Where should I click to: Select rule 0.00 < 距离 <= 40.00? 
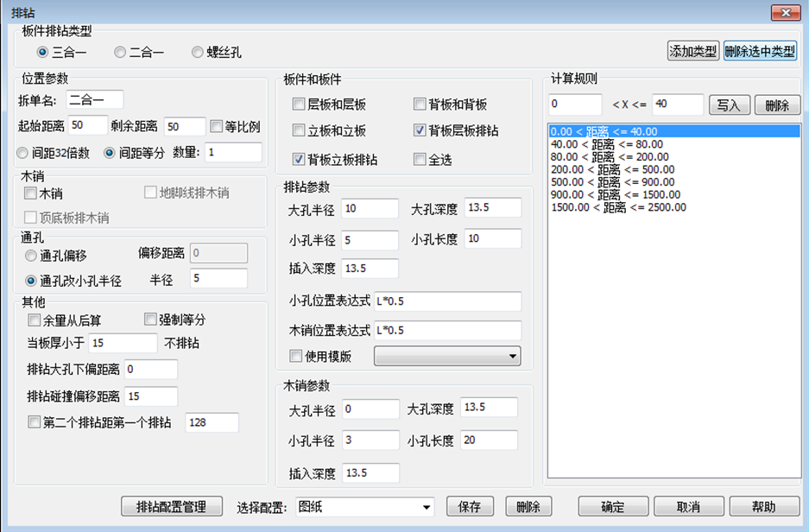pyautogui.click(x=674, y=131)
